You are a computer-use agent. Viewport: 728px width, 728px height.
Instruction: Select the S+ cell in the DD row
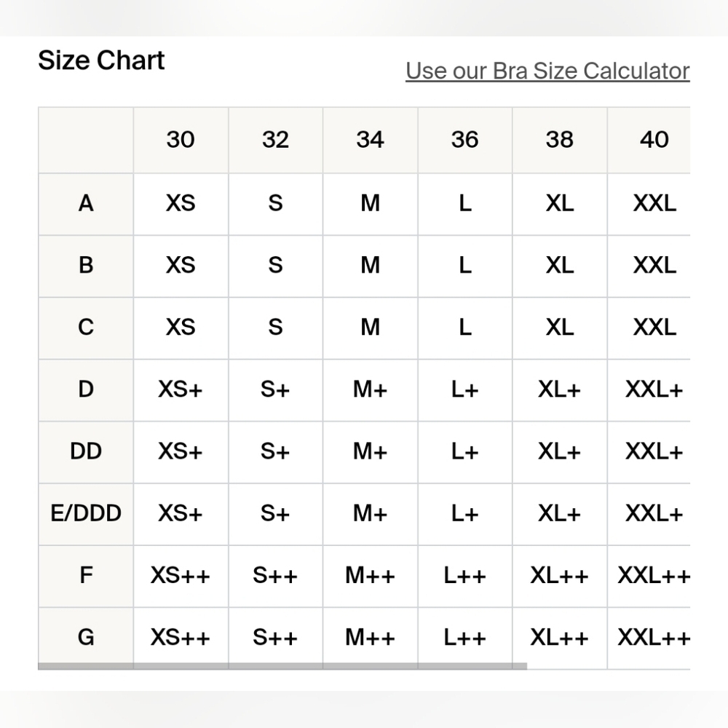click(275, 452)
